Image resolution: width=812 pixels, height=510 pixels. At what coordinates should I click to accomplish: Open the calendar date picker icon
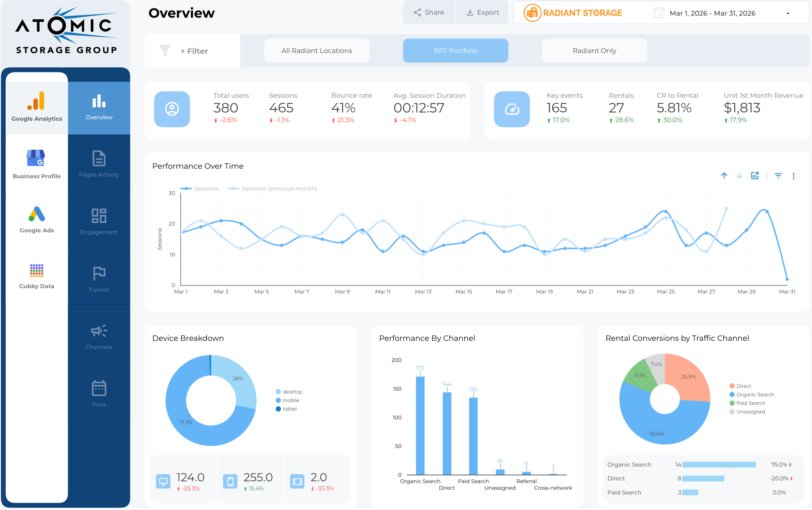[x=659, y=13]
